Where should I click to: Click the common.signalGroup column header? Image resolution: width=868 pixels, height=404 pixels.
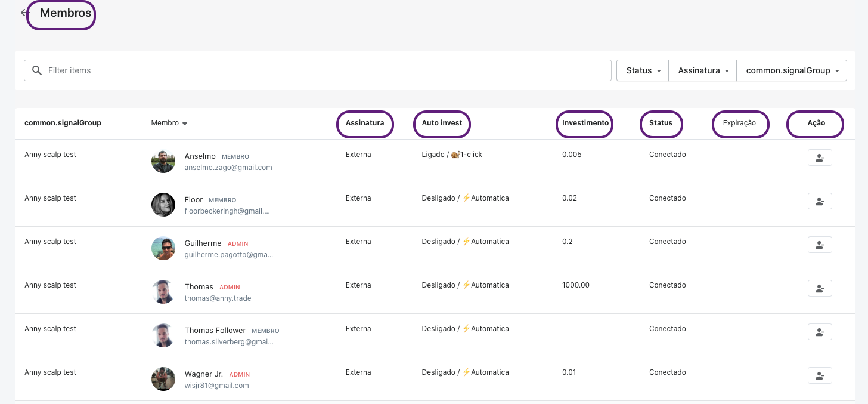63,123
